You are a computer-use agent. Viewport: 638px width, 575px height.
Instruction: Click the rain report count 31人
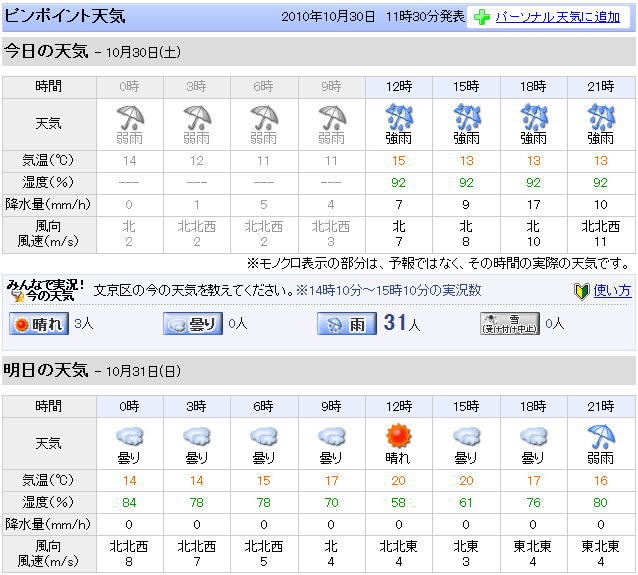(402, 323)
